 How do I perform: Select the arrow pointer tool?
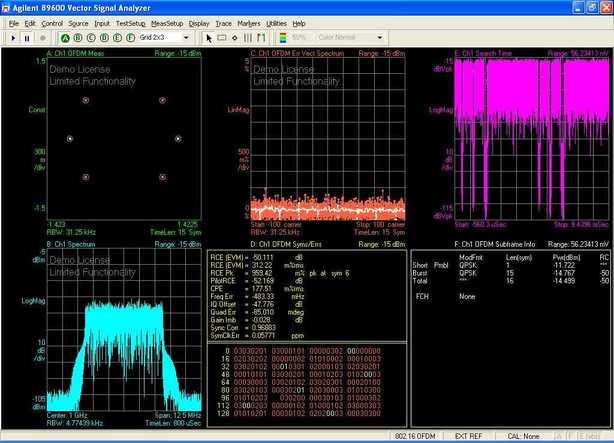point(209,38)
